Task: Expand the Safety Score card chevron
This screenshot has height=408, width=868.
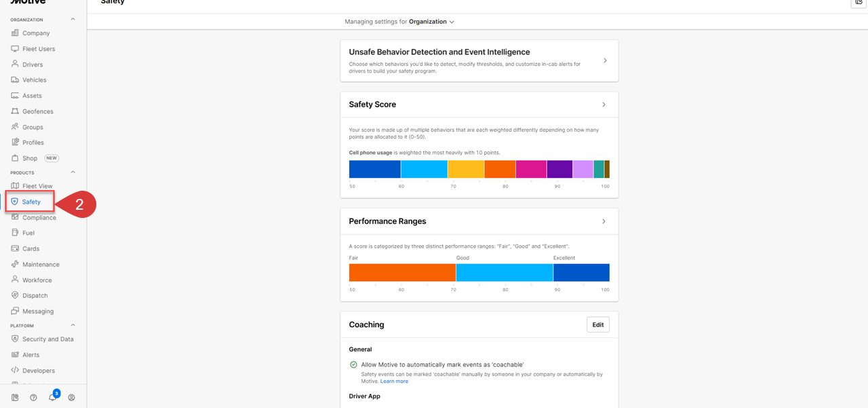Action: (604, 105)
